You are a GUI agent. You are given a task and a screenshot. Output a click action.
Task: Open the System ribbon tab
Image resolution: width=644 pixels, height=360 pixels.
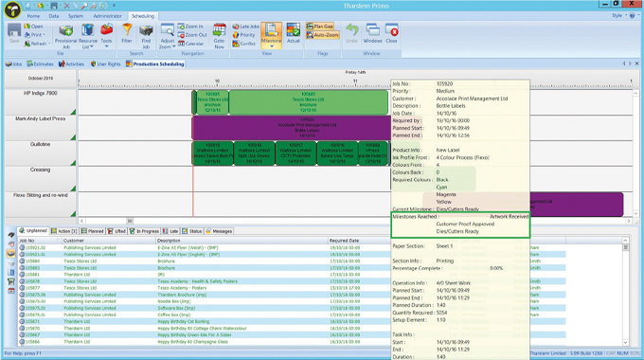click(x=76, y=16)
